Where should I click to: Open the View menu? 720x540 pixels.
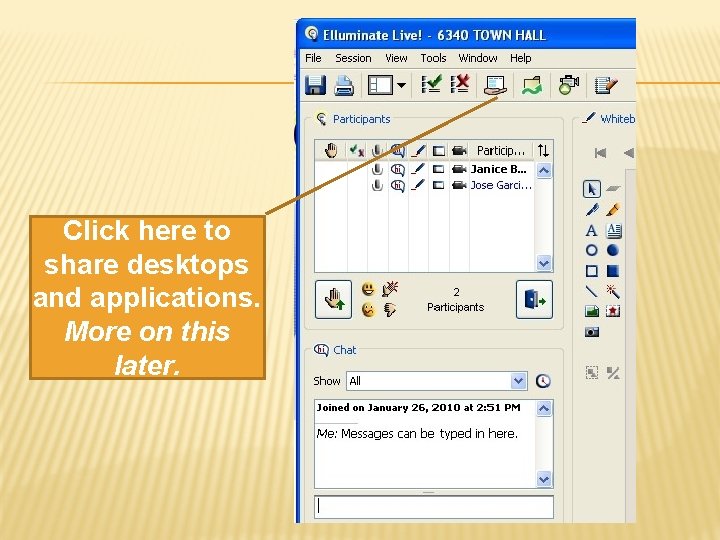pos(396,58)
